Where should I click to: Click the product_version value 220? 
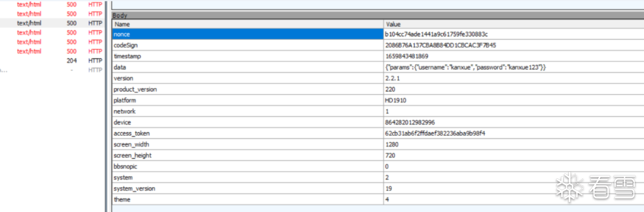point(390,89)
